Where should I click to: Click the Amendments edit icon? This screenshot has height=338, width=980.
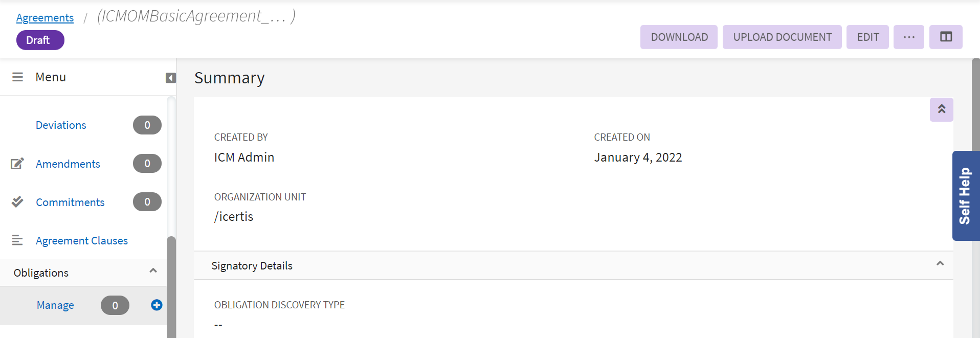click(17, 164)
